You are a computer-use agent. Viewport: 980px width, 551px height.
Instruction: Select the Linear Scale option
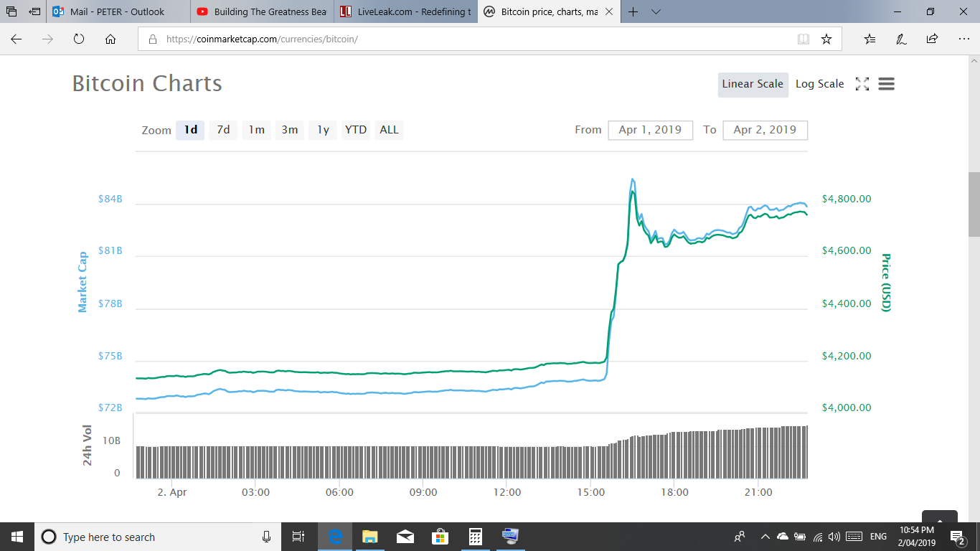[x=753, y=84]
